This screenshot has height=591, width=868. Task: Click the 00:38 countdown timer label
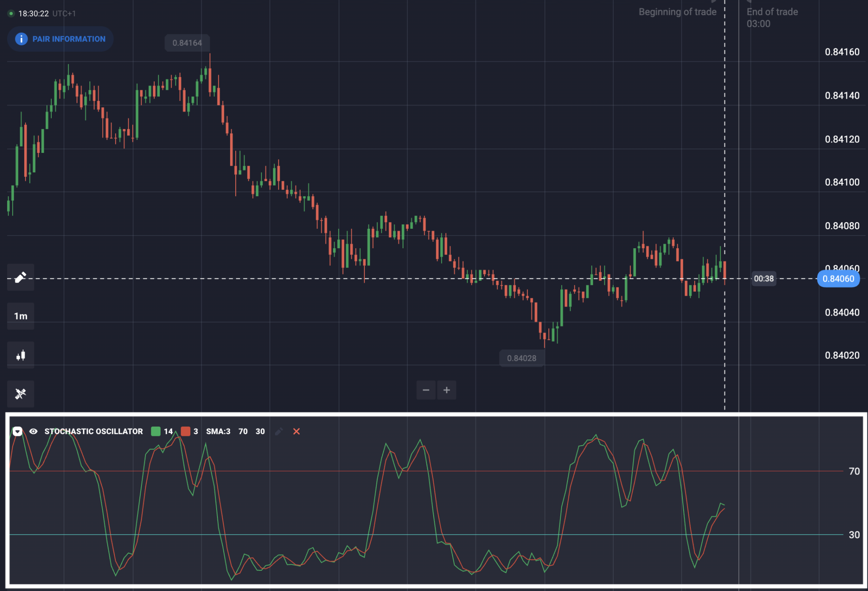point(764,279)
